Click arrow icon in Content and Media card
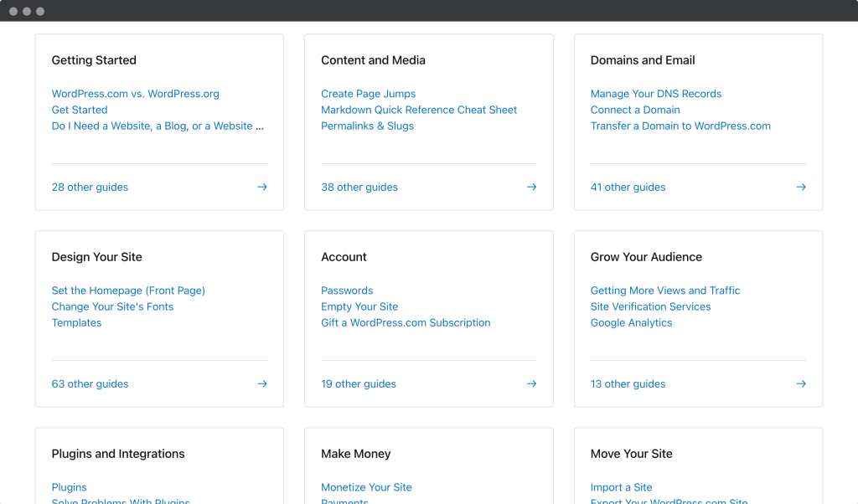This screenshot has height=504, width=858. point(531,188)
